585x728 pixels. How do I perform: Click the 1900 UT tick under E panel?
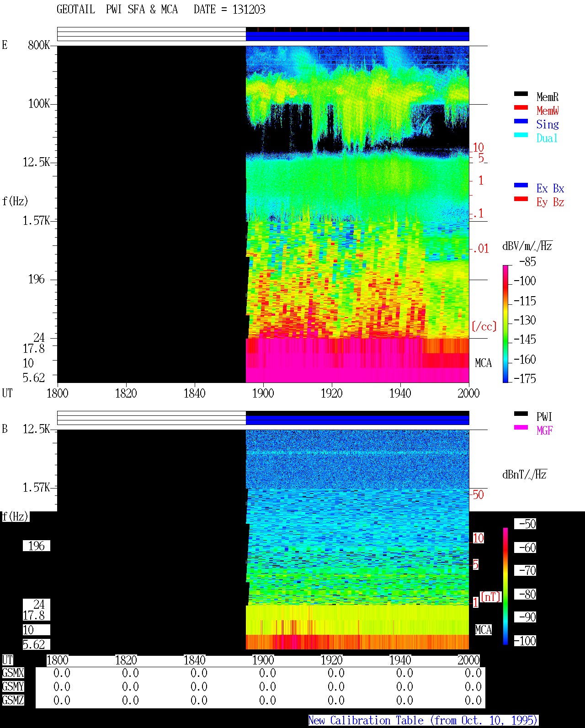[x=263, y=393]
